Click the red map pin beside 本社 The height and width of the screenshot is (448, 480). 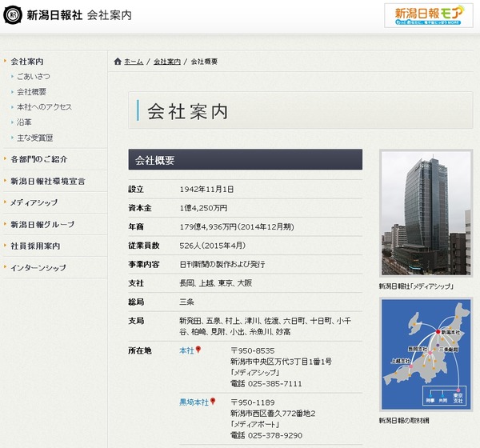198,350
